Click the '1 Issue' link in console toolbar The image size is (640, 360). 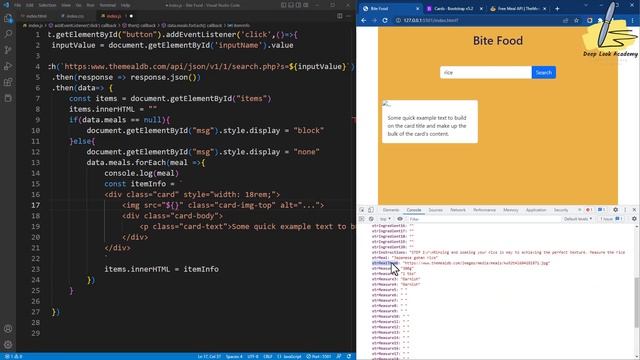coord(611,219)
